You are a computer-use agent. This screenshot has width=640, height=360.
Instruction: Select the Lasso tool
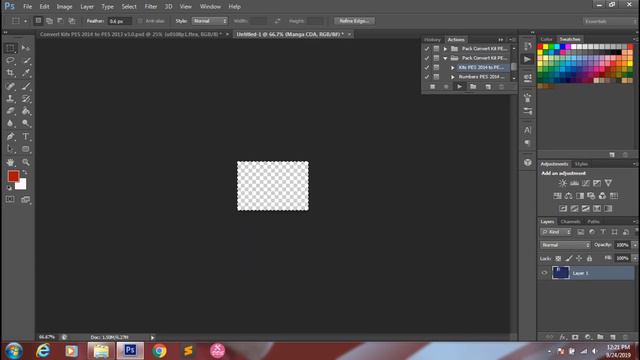(11, 60)
